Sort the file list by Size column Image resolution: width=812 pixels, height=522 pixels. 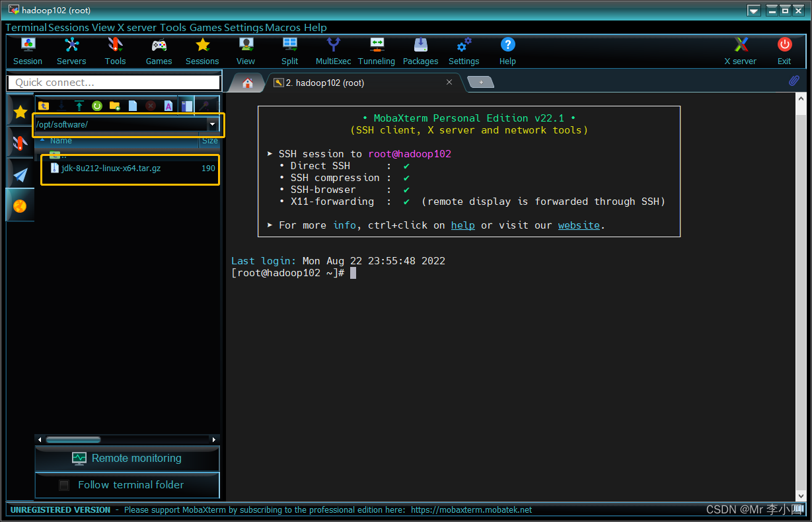pyautogui.click(x=209, y=141)
